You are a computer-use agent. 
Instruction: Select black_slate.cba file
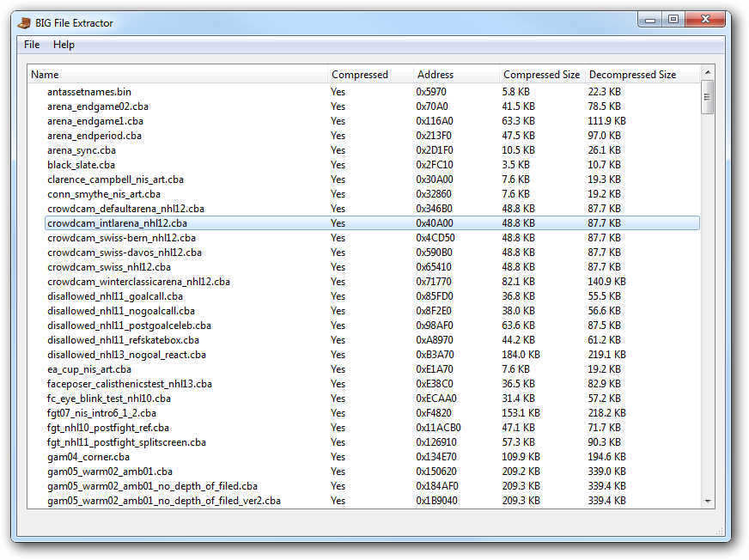coord(81,165)
